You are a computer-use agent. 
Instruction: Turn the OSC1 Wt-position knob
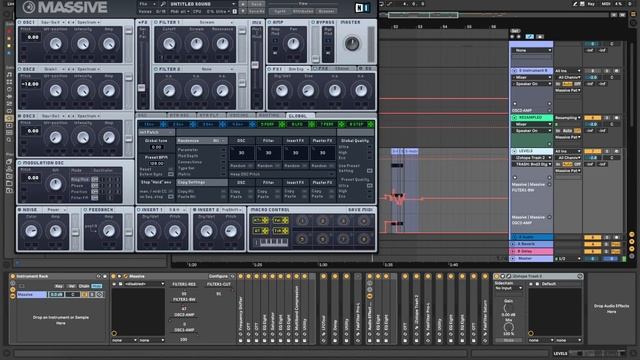tap(56, 44)
